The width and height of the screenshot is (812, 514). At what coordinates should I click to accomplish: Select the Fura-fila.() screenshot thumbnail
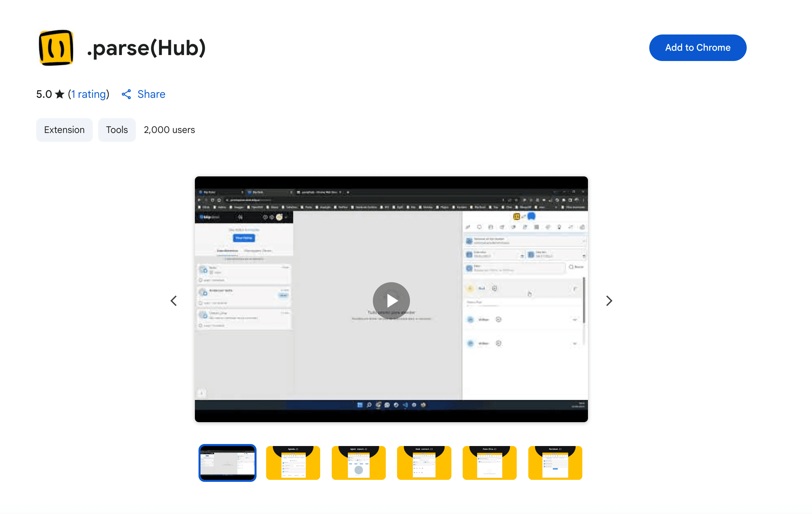(x=490, y=463)
